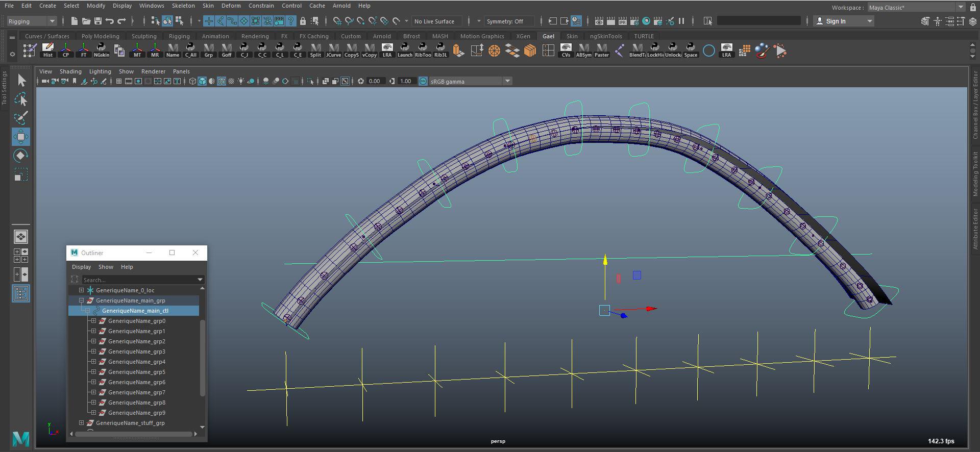Click the save scene icon
This screenshot has height=452, width=980.
[x=98, y=21]
